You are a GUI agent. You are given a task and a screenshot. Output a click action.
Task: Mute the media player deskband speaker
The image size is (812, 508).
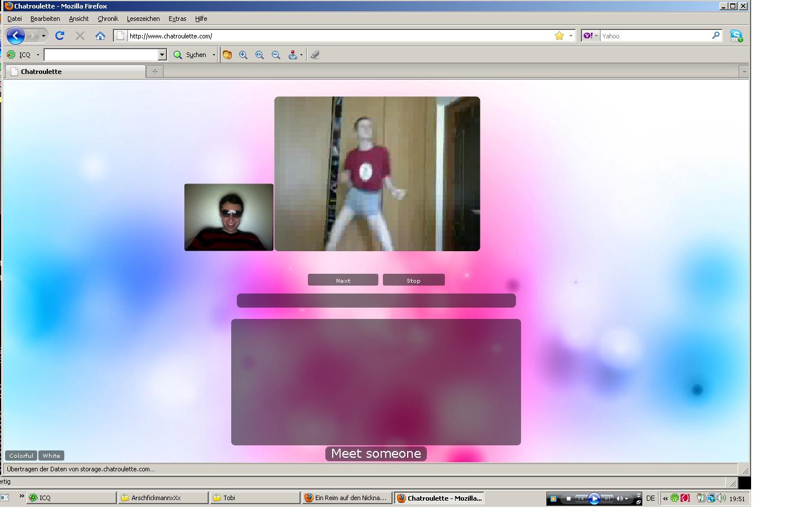coord(619,499)
